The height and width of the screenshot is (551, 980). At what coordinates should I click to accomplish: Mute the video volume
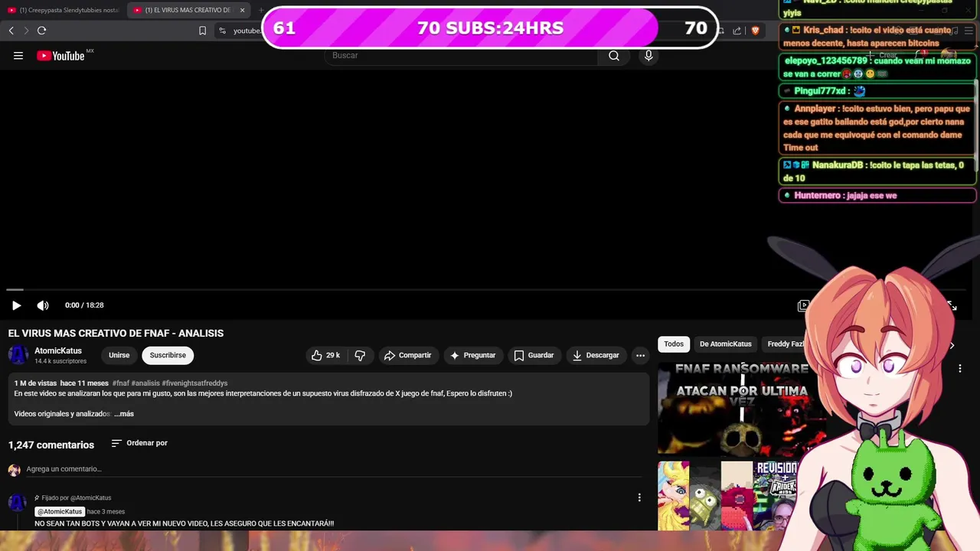[43, 305]
